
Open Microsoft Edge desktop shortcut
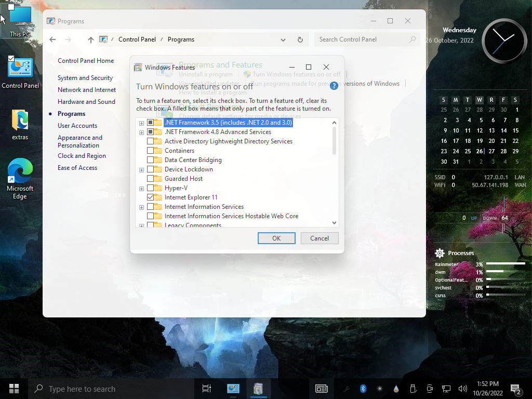pyautogui.click(x=20, y=178)
